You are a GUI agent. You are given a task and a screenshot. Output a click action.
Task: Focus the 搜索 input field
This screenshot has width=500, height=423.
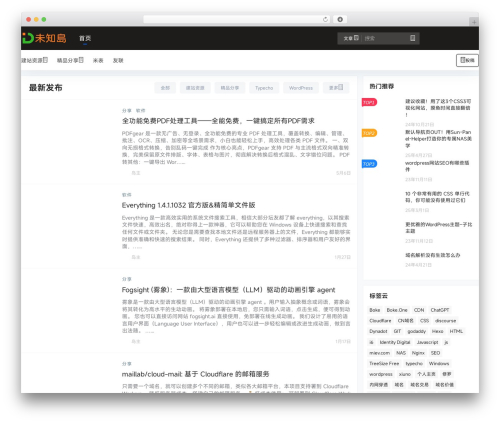pos(385,38)
